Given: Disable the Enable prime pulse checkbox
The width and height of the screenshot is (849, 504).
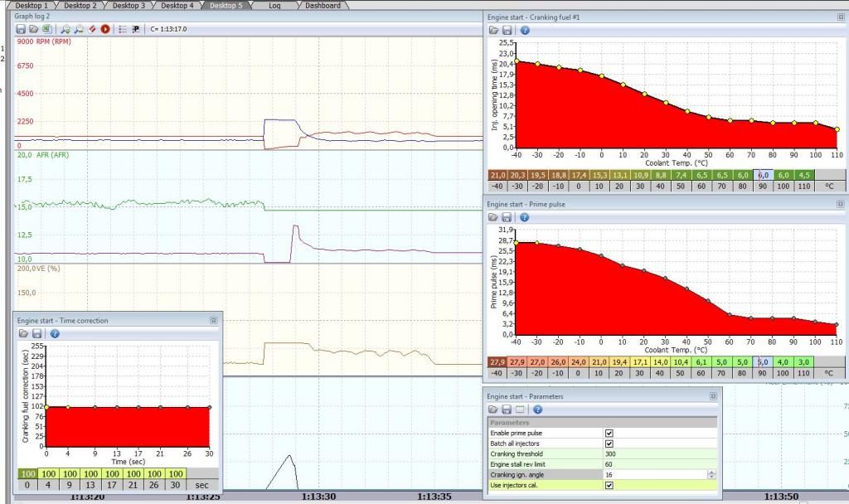Looking at the screenshot, I should 609,433.
